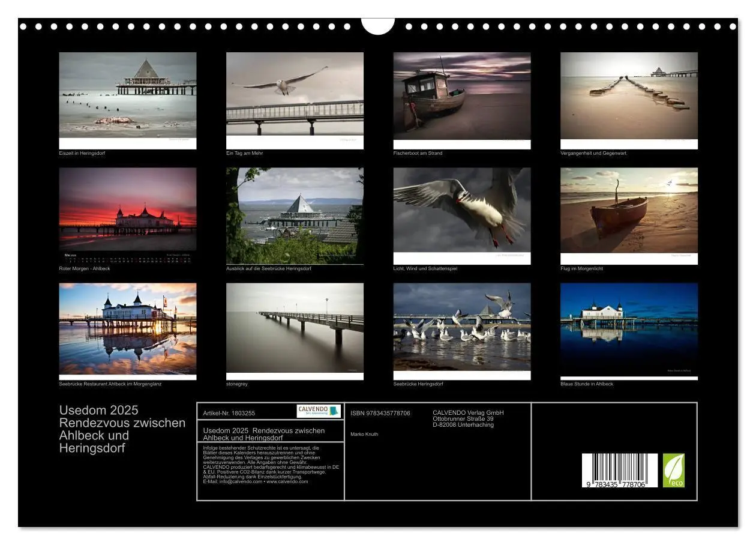Click the green eco leaf icon
Image resolution: width=756 pixels, height=545 pixels.
[x=673, y=470]
